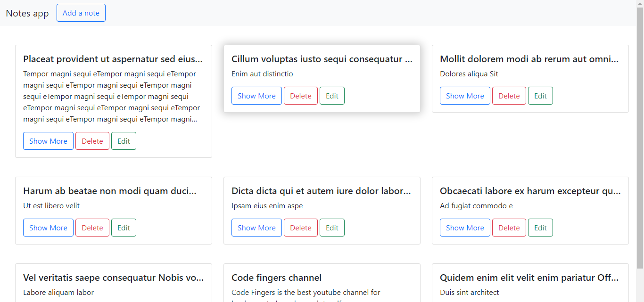Delete the Cillum voluptas note
The image size is (644, 302).
point(301,96)
